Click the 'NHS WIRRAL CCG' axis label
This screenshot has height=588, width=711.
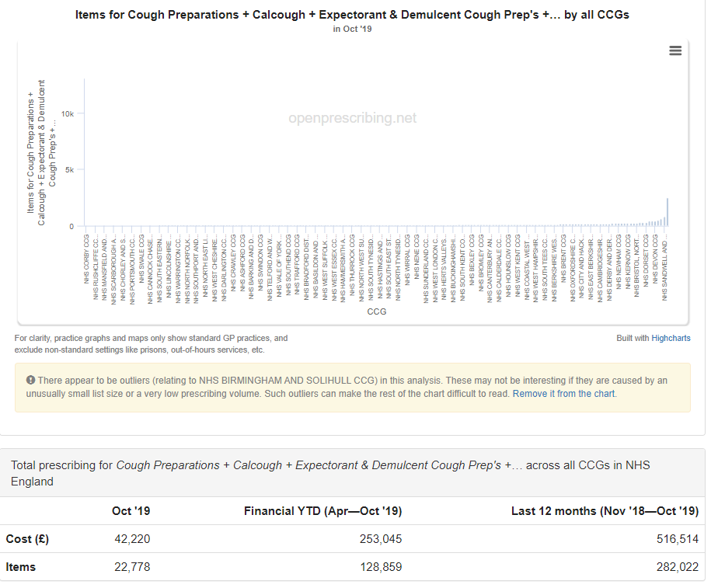tap(407, 259)
